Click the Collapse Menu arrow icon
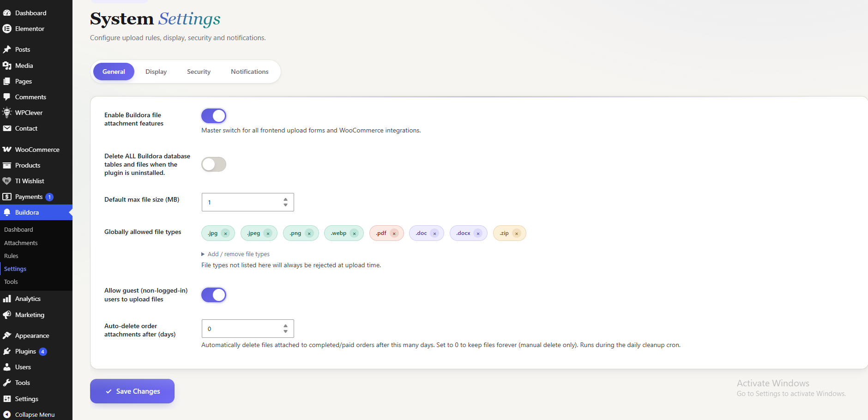This screenshot has width=868, height=420. point(7,414)
